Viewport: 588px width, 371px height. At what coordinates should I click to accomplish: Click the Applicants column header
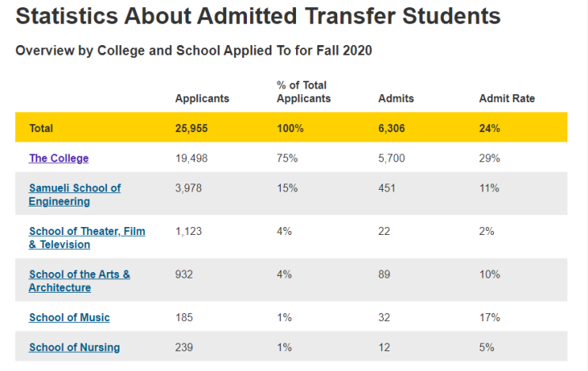pos(202,98)
